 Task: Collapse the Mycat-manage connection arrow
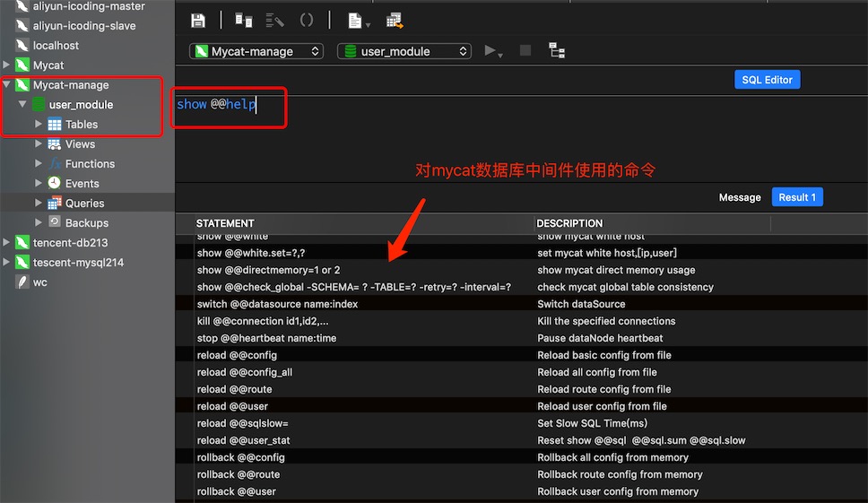6,84
